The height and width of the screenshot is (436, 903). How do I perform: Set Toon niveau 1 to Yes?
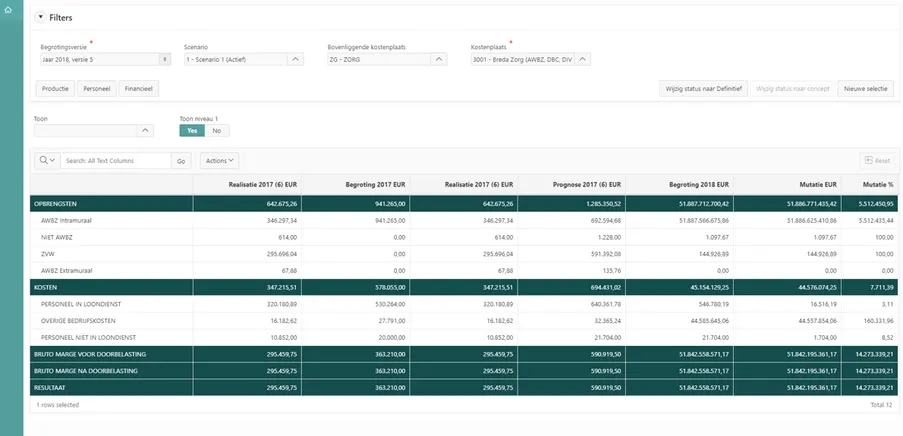pos(191,130)
